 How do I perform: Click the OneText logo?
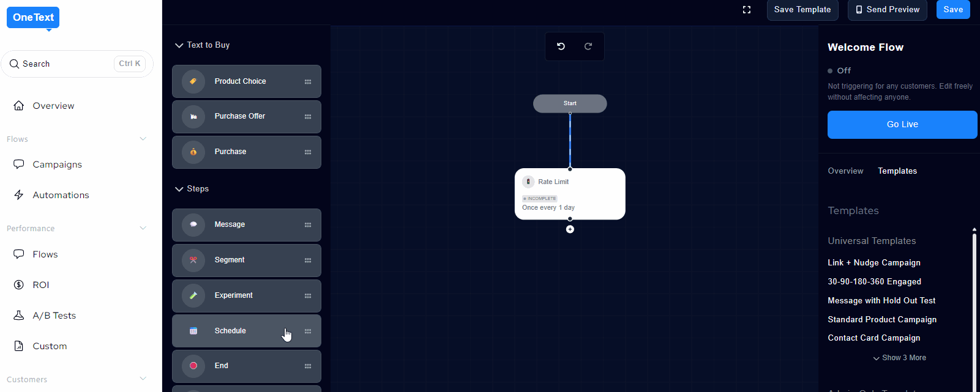33,18
